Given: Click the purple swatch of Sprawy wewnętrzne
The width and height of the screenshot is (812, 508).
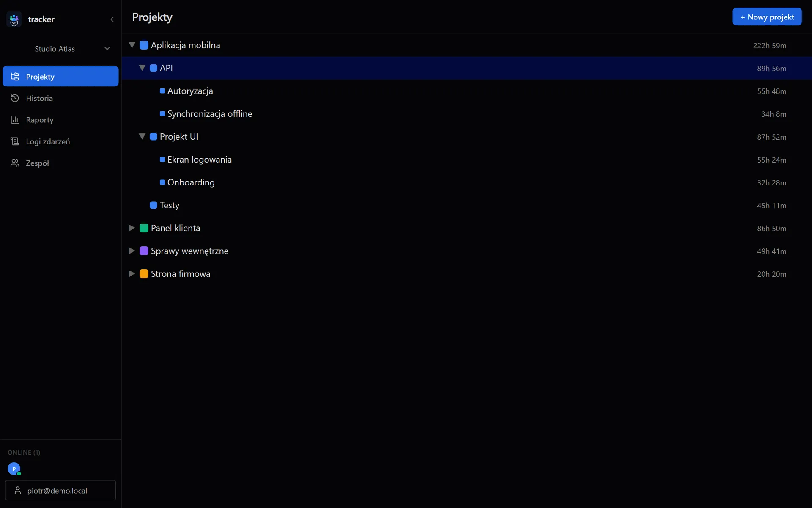Looking at the screenshot, I should tap(144, 251).
